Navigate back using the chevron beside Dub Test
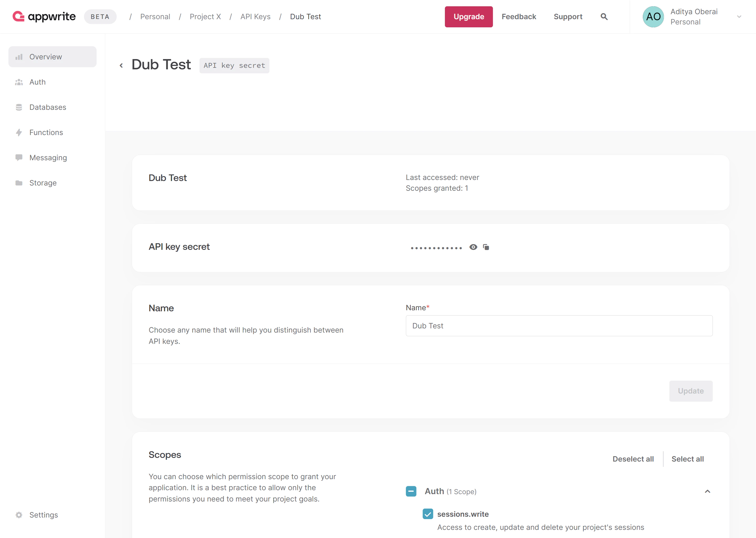 pos(121,65)
